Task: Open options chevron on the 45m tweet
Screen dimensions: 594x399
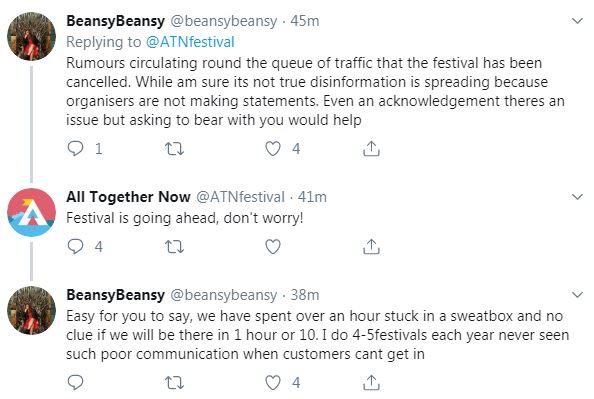Action: (577, 21)
